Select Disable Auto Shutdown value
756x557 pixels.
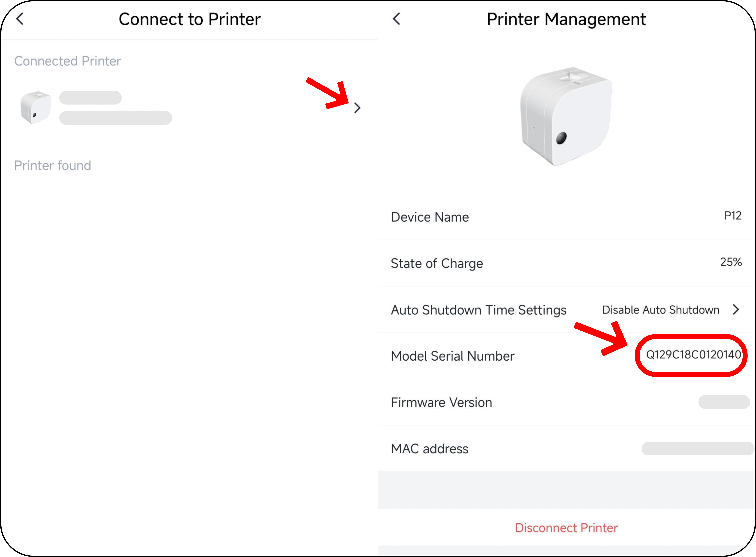click(661, 310)
